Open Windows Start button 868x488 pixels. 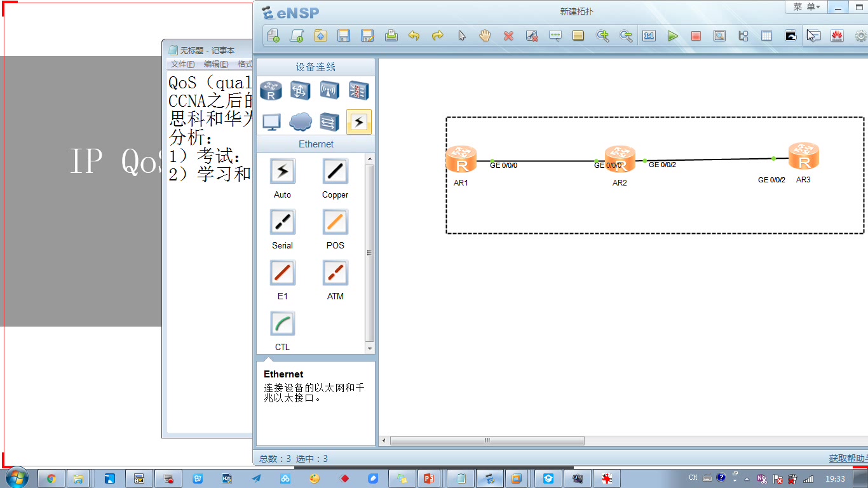pos(16,478)
